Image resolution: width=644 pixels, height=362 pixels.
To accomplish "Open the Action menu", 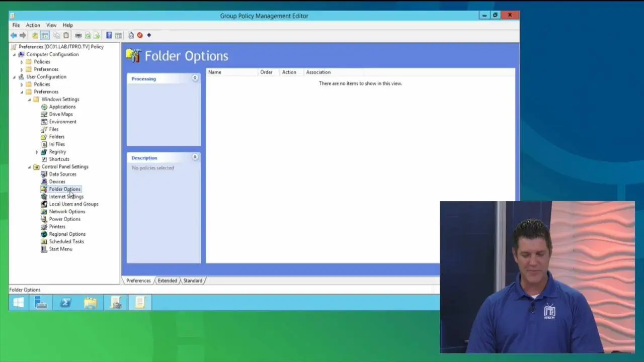I will [x=33, y=25].
